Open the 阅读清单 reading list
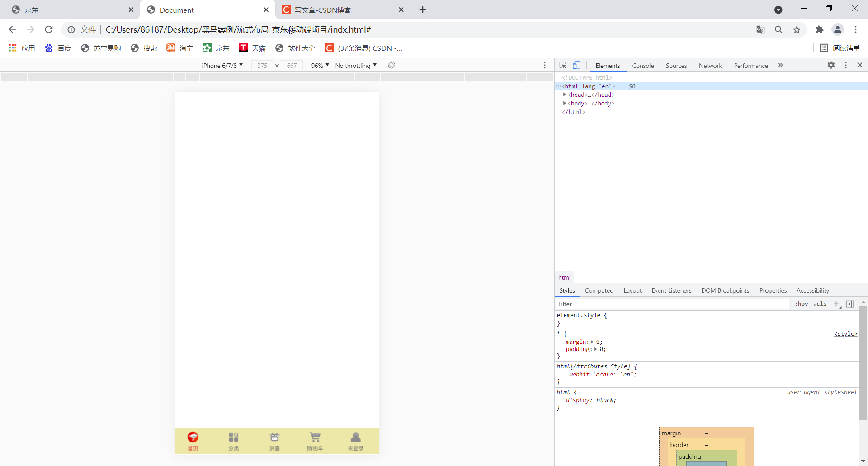Viewport: 868px width, 466px height. coord(840,48)
